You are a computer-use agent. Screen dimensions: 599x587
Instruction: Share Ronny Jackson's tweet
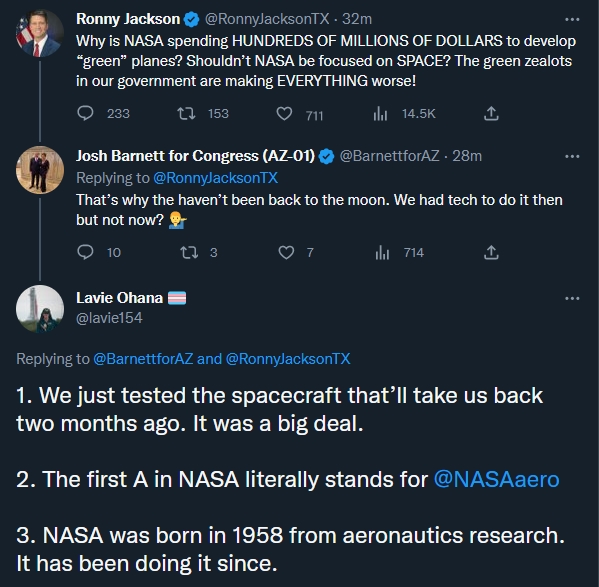[x=491, y=113]
